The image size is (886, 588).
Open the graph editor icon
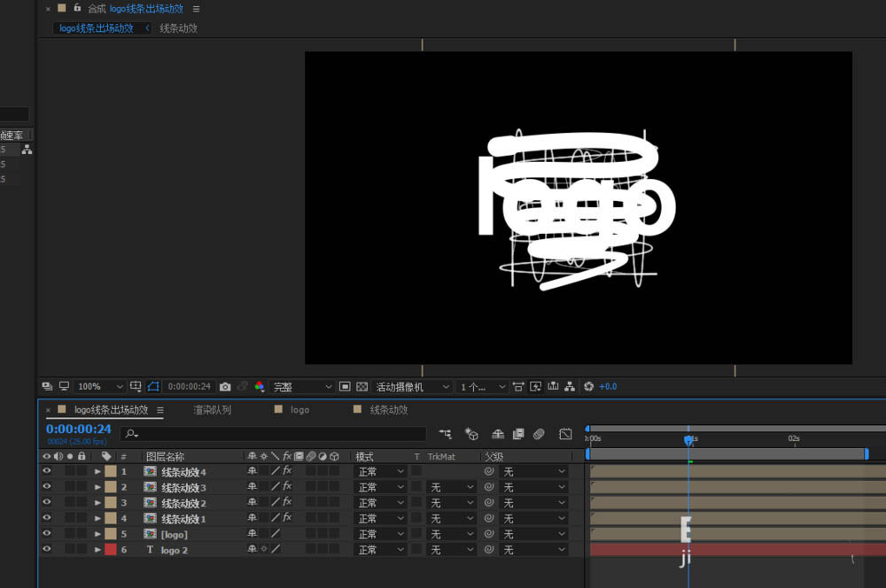tap(565, 434)
